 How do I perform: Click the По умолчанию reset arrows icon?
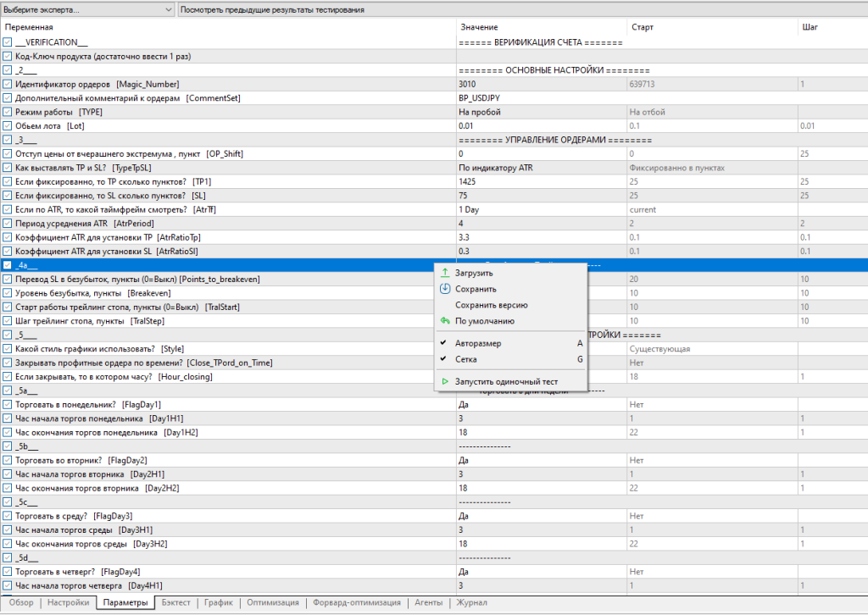[446, 321]
